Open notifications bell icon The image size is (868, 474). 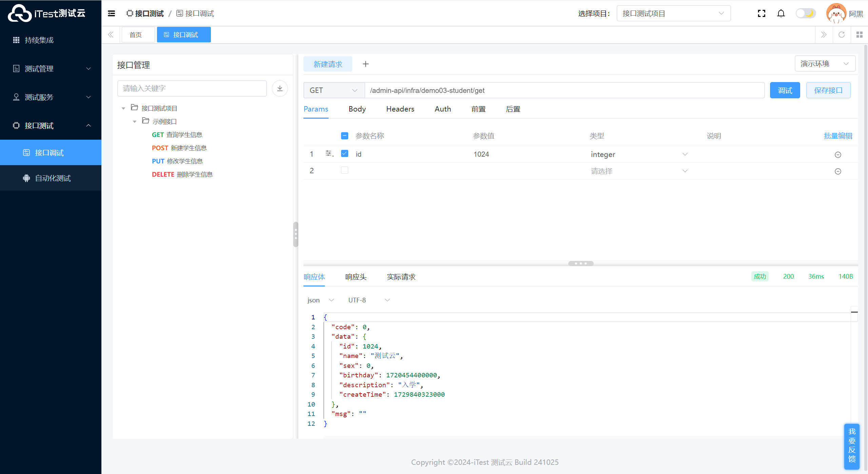(x=781, y=14)
